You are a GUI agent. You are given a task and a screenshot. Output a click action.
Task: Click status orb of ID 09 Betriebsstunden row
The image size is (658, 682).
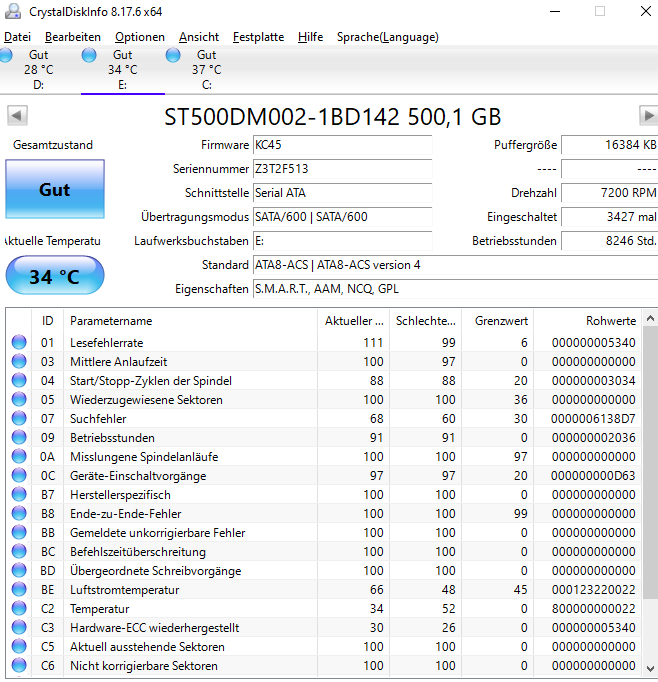coord(19,438)
